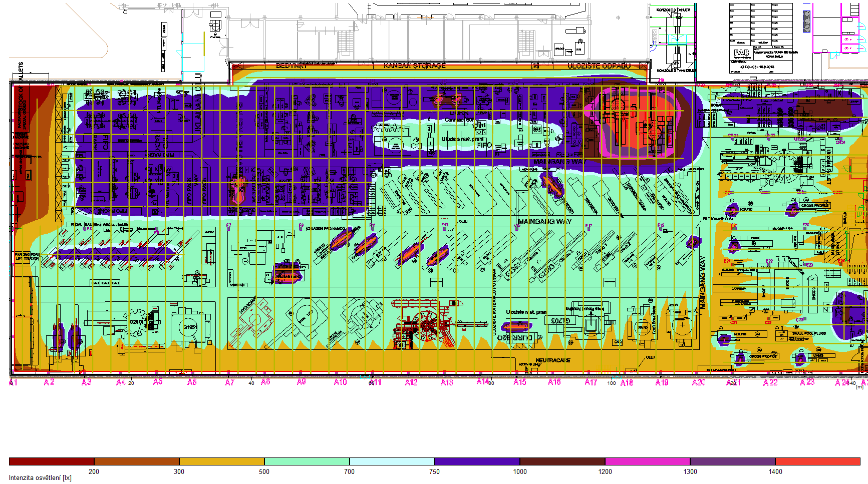Image resolution: width=868 pixels, height=484 pixels.
Task: Select axis label A1
Action: (13, 382)
